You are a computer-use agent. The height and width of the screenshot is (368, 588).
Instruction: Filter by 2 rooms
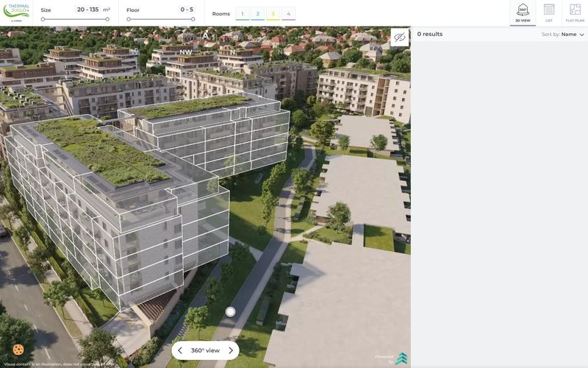coord(258,13)
